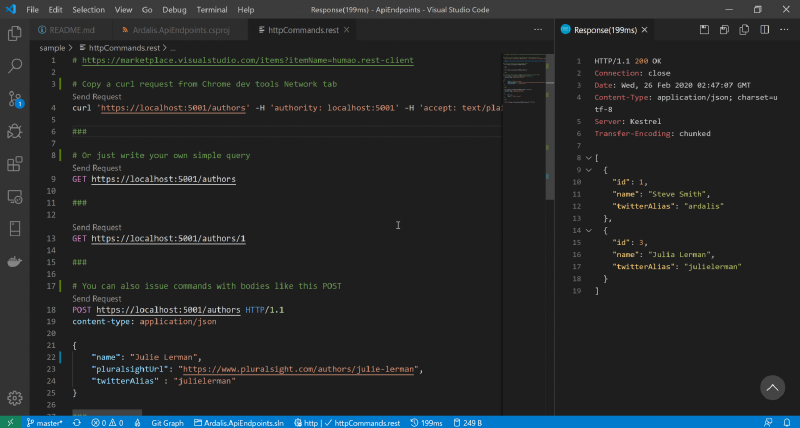Viewport: 800px width, 428px height.
Task: Click the 199ms duration in status bar
Action: (x=427, y=422)
